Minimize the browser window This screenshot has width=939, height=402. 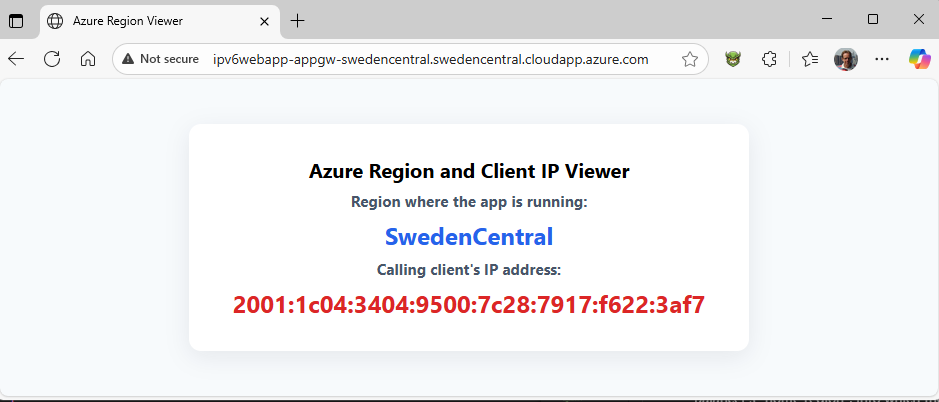pos(828,19)
